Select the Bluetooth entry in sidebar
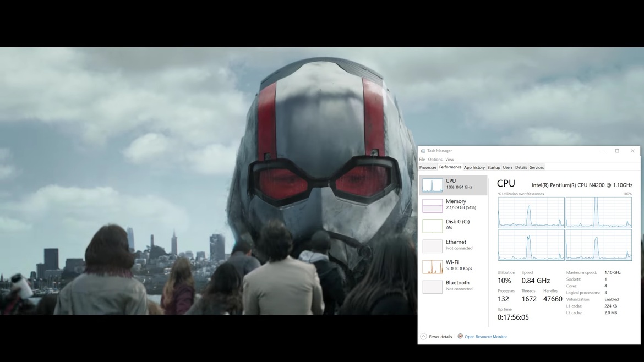The image size is (644, 362). pos(453,286)
